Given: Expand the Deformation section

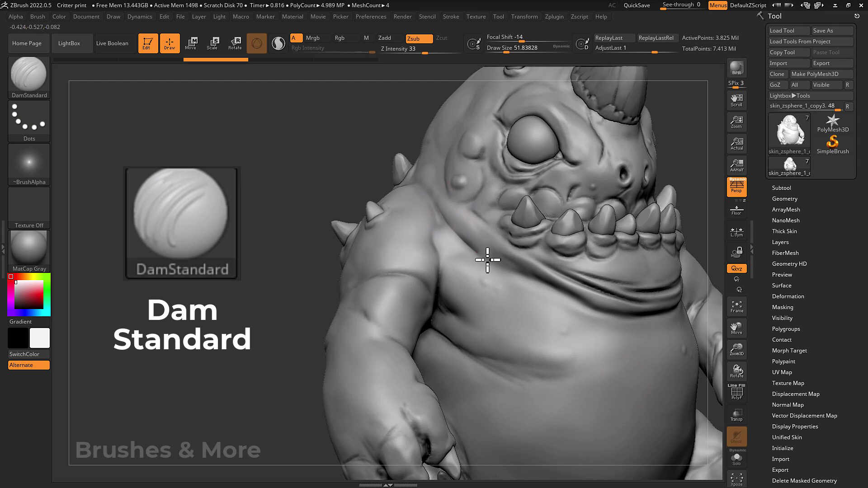Looking at the screenshot, I should click(x=788, y=296).
